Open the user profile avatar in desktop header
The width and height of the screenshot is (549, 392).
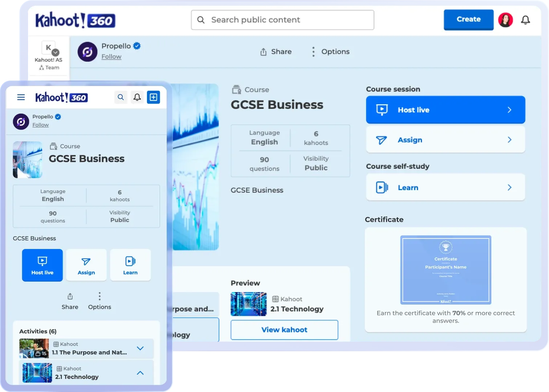click(x=505, y=20)
